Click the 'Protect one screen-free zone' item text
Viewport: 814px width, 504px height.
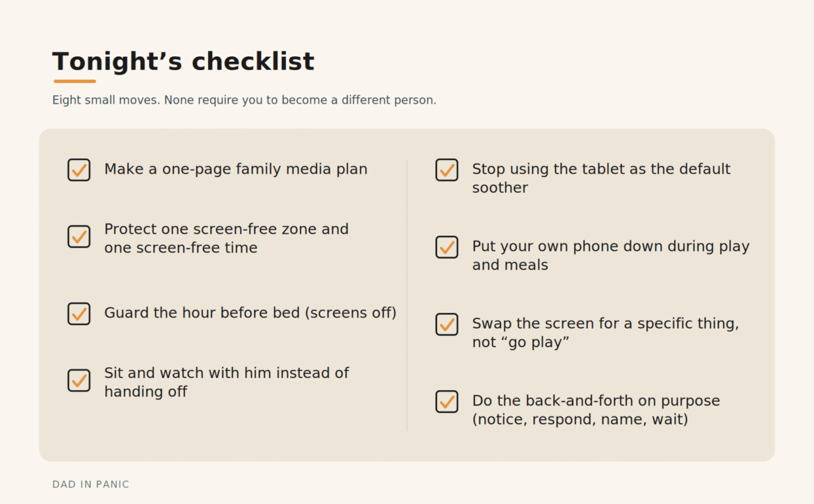point(226,238)
